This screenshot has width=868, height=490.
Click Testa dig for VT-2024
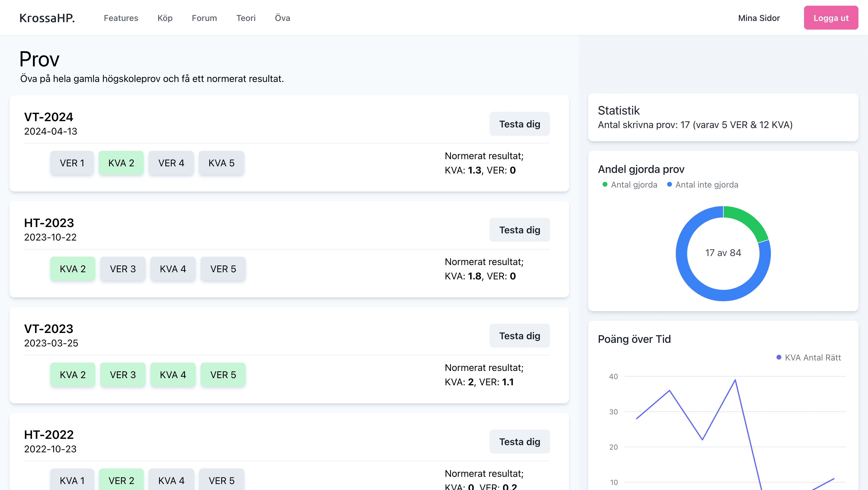click(519, 124)
